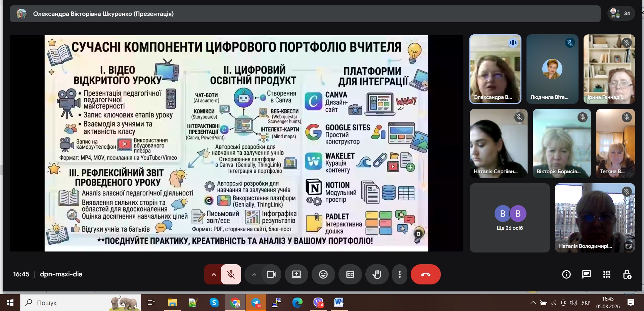Send an emoji reaction
Image resolution: width=644 pixels, height=311 pixels.
pos(323,274)
